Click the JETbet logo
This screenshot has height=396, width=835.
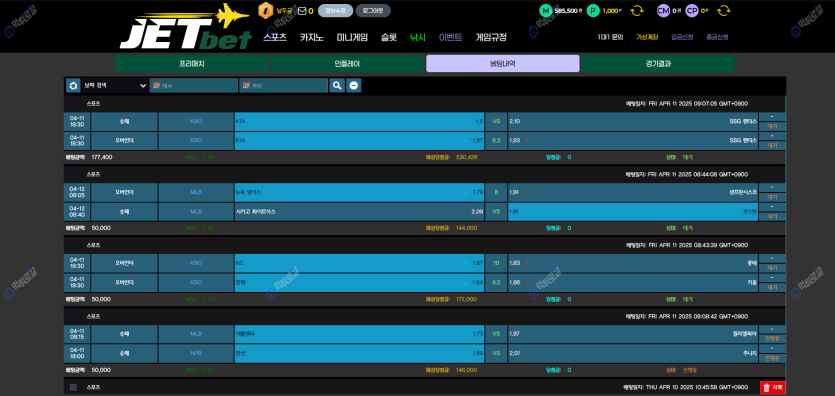coord(185,27)
